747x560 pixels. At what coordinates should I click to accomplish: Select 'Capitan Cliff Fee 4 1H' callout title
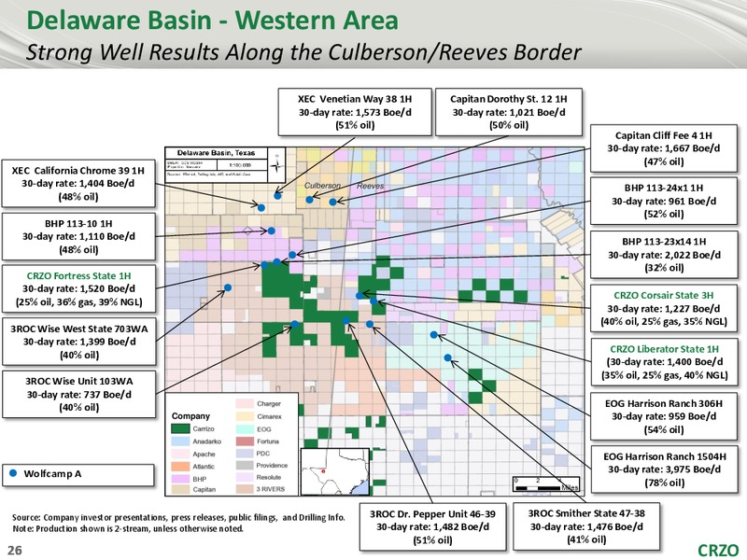pyautogui.click(x=664, y=135)
